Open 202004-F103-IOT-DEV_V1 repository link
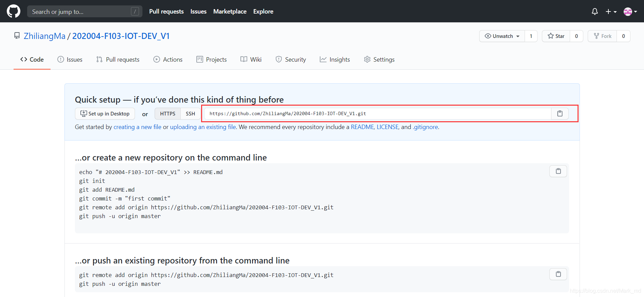The image size is (644, 297). pos(121,36)
